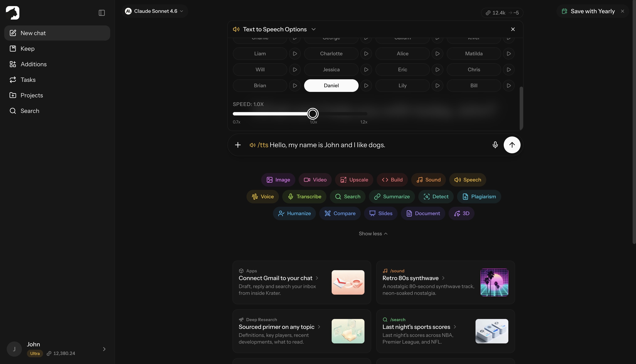Play the Charlotte voice sample
636x364 pixels.
(366, 53)
